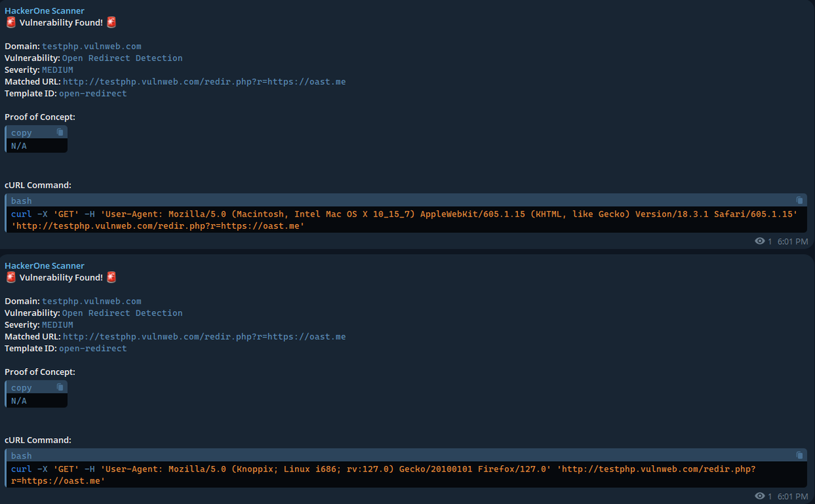Screen dimensions: 815x504
Task: Copy the second message's Proof of Concept block
Action: pos(60,387)
